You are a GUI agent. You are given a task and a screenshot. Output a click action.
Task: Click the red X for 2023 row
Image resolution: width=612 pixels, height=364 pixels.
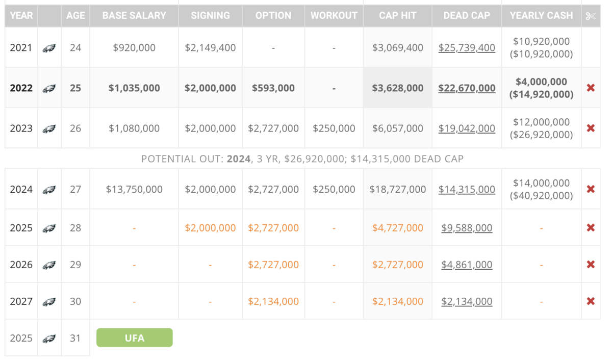click(591, 128)
